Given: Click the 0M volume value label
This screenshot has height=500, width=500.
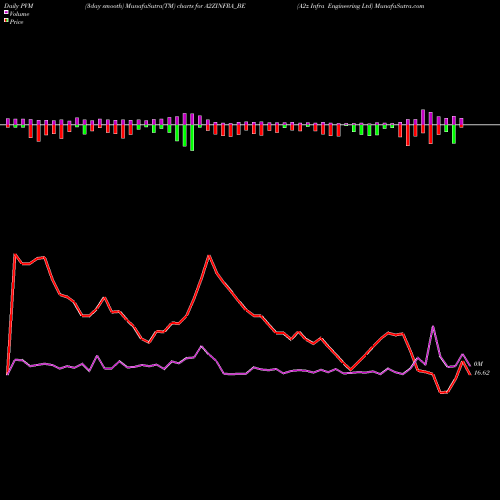Looking at the screenshot, I should (x=478, y=364).
